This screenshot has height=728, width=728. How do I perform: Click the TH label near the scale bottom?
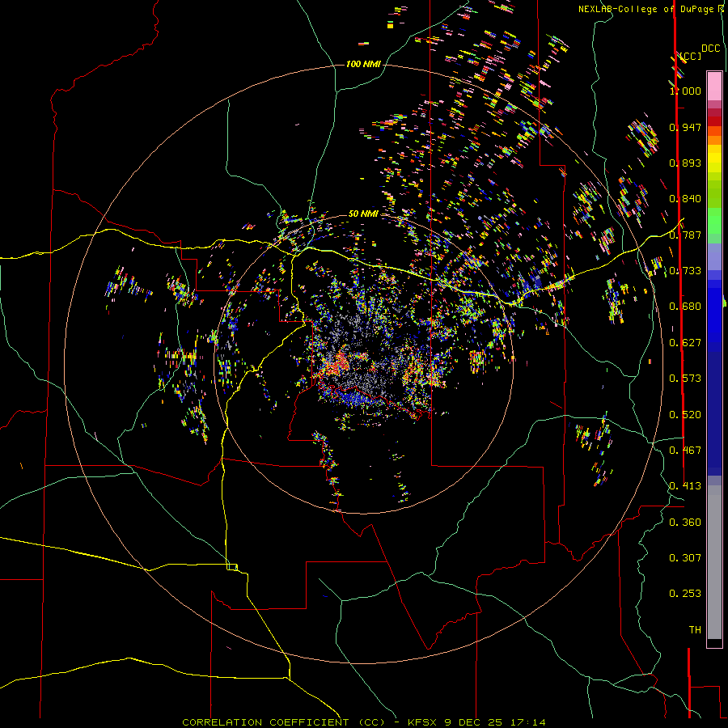click(x=695, y=629)
